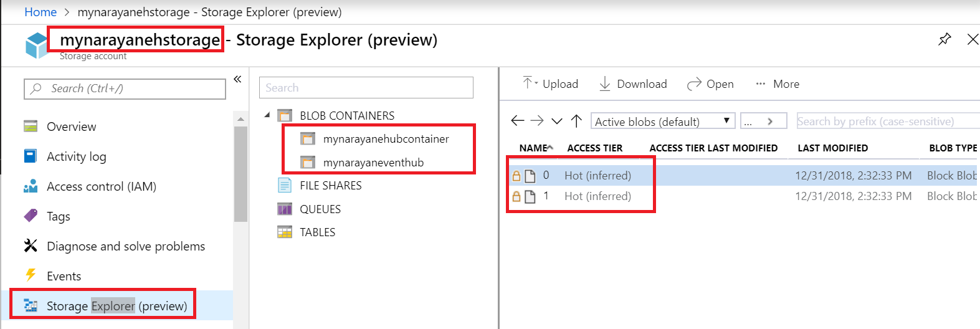Open the Tags menu item

point(59,216)
